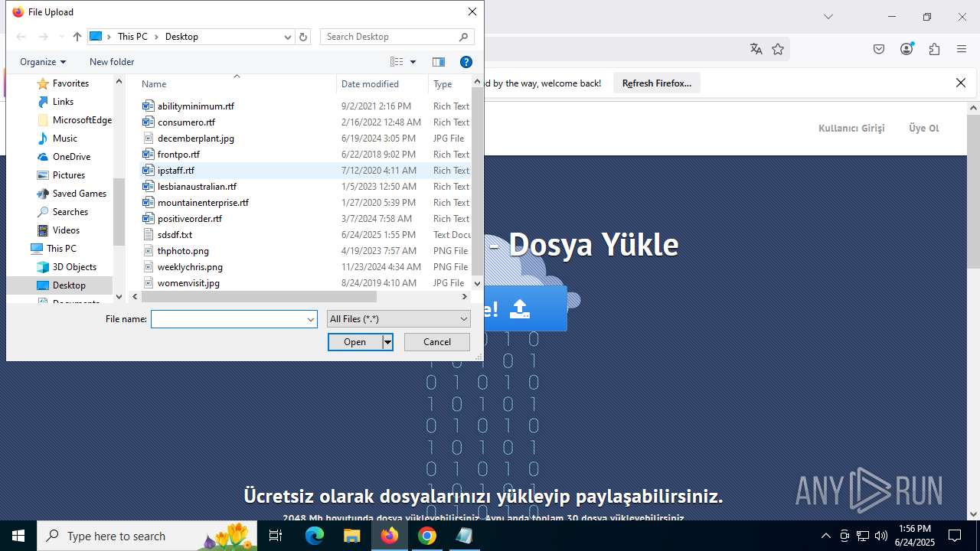
Task: Refresh the Desktop folder listing
Action: 303,37
